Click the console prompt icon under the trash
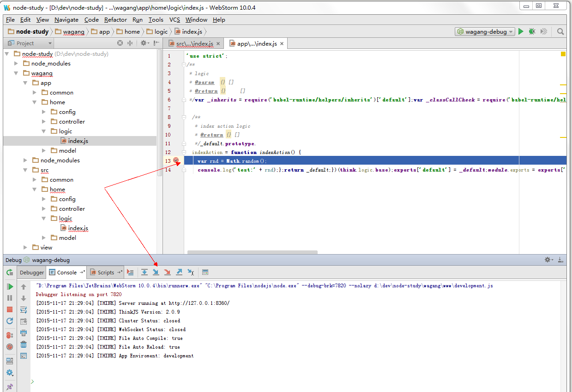The width and height of the screenshot is (572, 392). click(x=24, y=356)
